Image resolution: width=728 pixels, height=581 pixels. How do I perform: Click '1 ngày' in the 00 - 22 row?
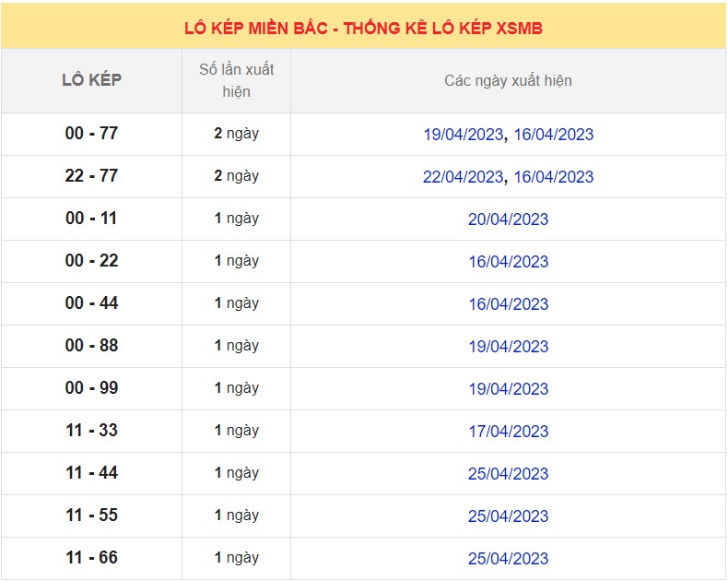(x=236, y=261)
